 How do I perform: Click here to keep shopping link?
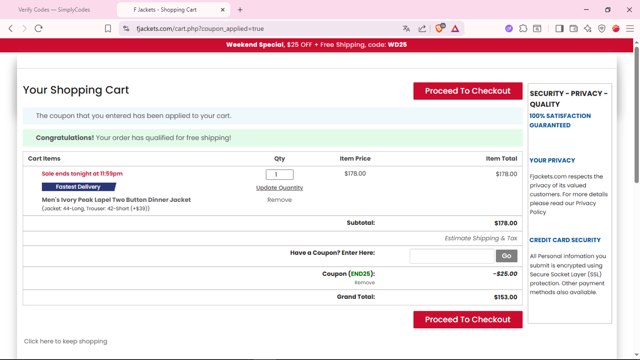[x=66, y=341]
